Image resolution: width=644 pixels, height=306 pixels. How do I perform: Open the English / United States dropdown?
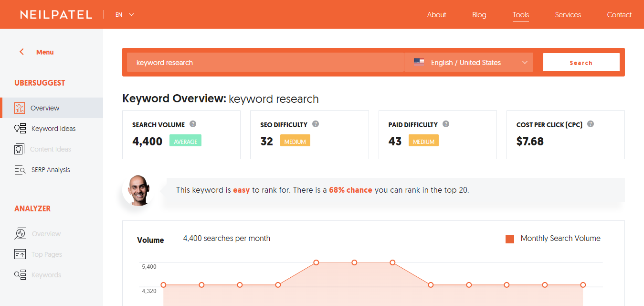469,62
